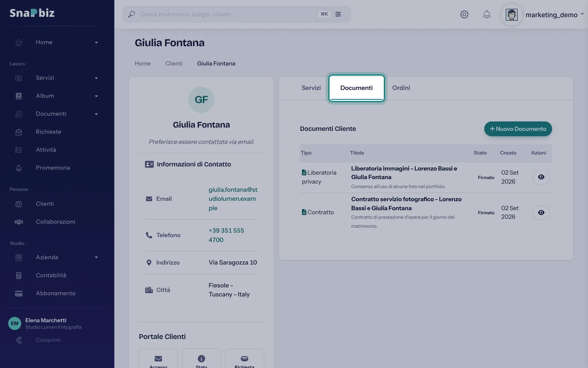The height and width of the screenshot is (368, 588).
Task: Go to Clienti breadcrumb link
Action: click(x=174, y=63)
